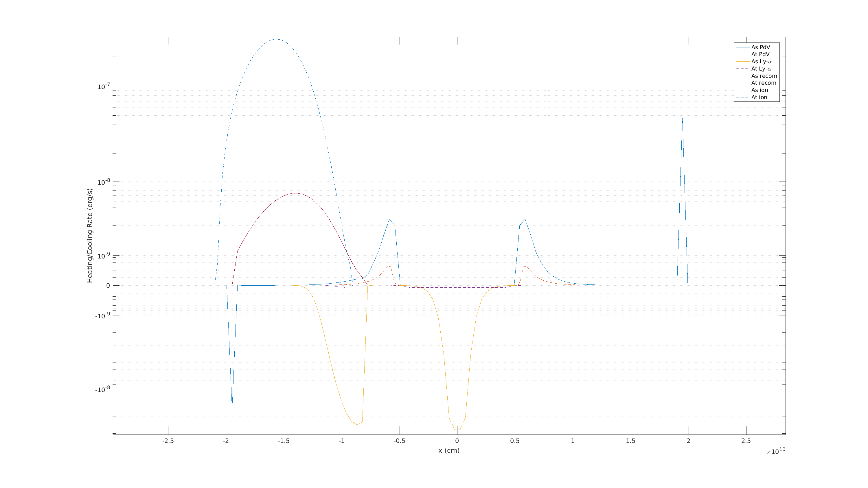Viewport: 868px width, 488px height.
Task: Click the yellow Ly-α minimum near x=-0.9
Action: point(357,424)
